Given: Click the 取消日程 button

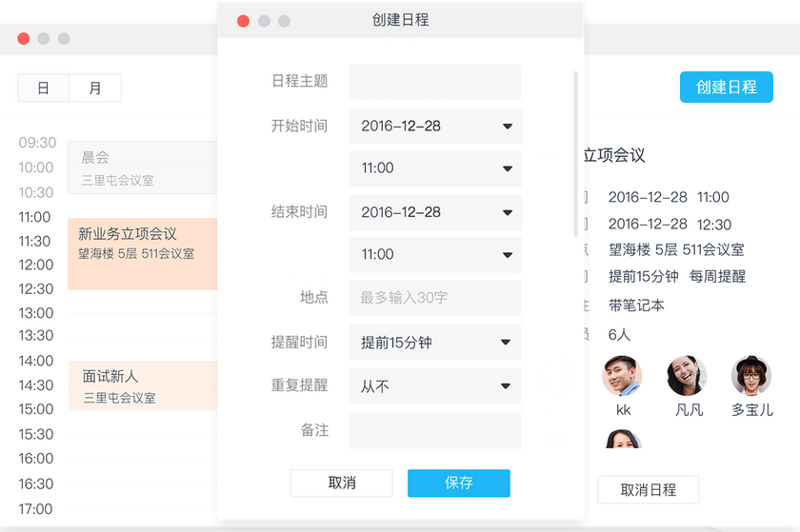Looking at the screenshot, I should 648,490.
